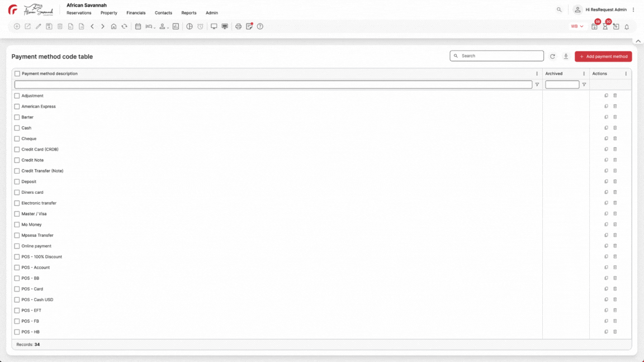The width and height of the screenshot is (644, 362).
Task: Tick the select-all checkbox in the table header
Action: point(17,74)
